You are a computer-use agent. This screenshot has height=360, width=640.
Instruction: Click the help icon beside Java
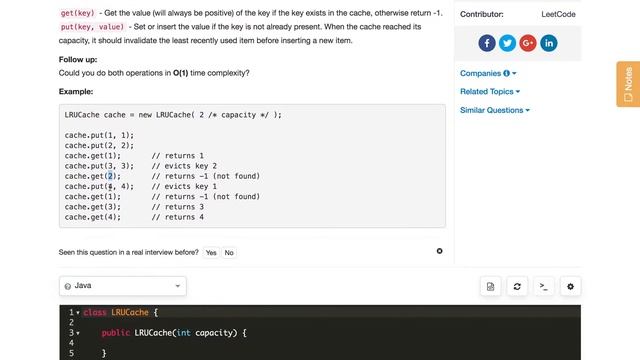pyautogui.click(x=68, y=286)
